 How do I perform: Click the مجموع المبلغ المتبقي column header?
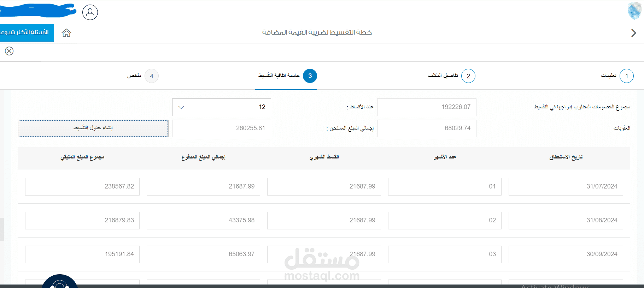(x=82, y=157)
